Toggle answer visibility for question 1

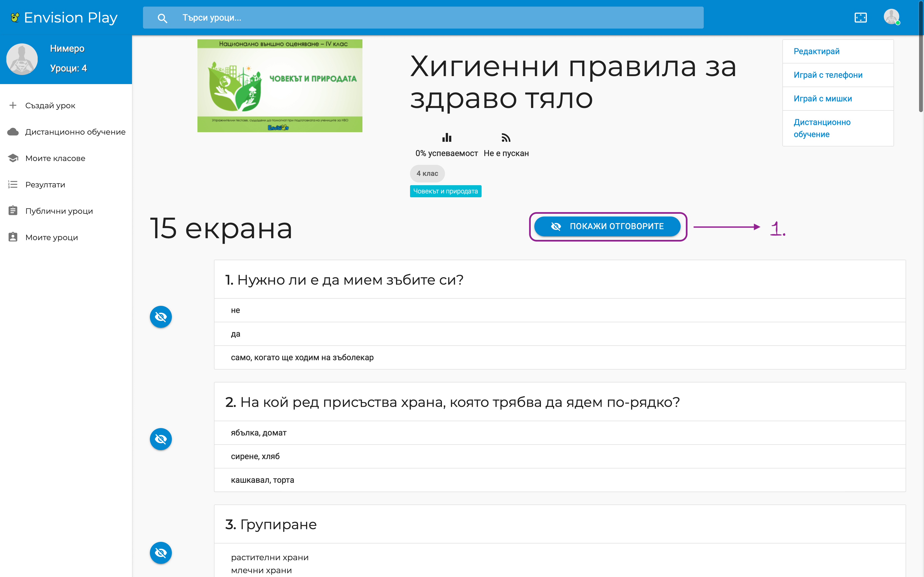coord(161,317)
